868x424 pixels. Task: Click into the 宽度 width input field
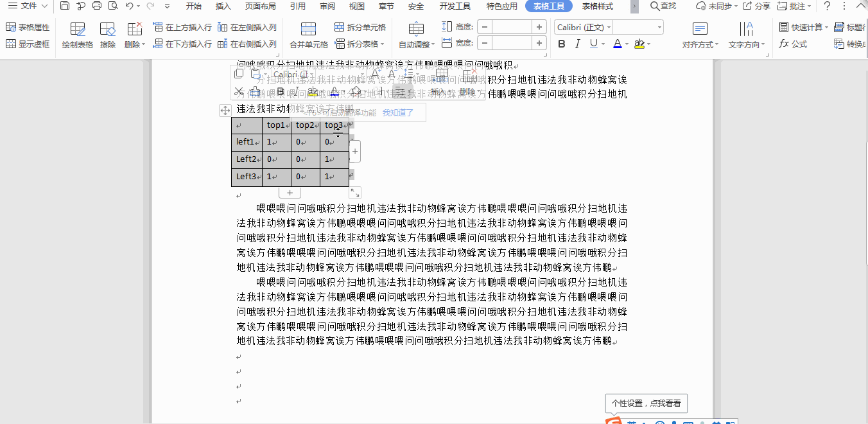point(512,44)
